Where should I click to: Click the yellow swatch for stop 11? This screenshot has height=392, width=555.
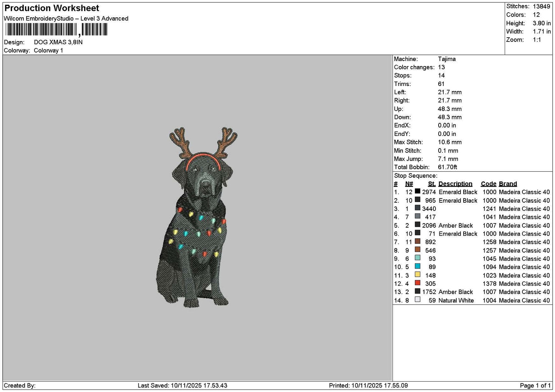click(x=417, y=275)
